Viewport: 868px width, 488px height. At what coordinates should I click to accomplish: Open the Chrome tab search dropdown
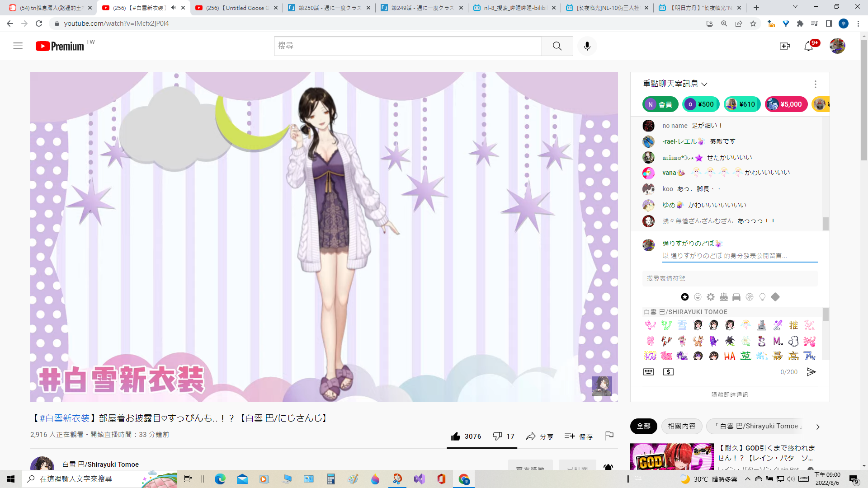pyautogui.click(x=795, y=7)
